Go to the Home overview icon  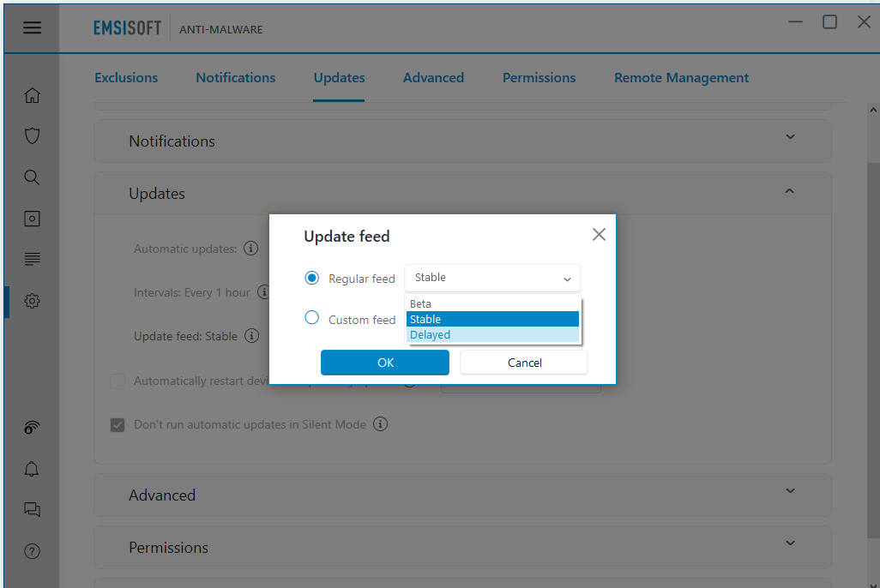32,95
